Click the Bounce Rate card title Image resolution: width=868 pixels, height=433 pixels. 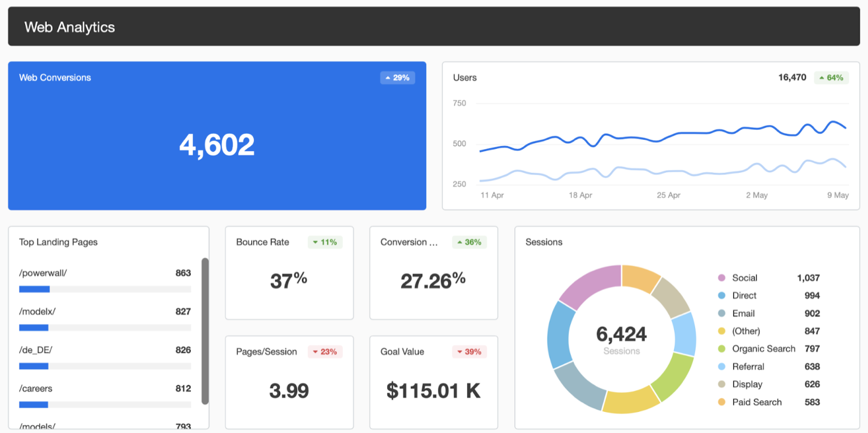click(x=262, y=242)
